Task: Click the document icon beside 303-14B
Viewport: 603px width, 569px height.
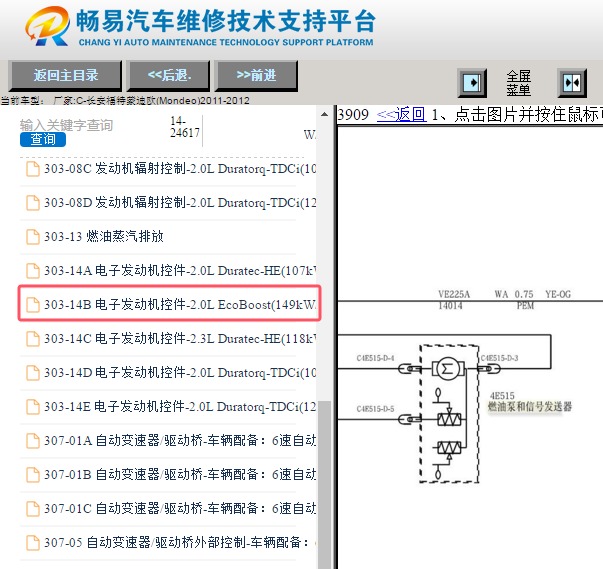Action: pyautogui.click(x=33, y=304)
